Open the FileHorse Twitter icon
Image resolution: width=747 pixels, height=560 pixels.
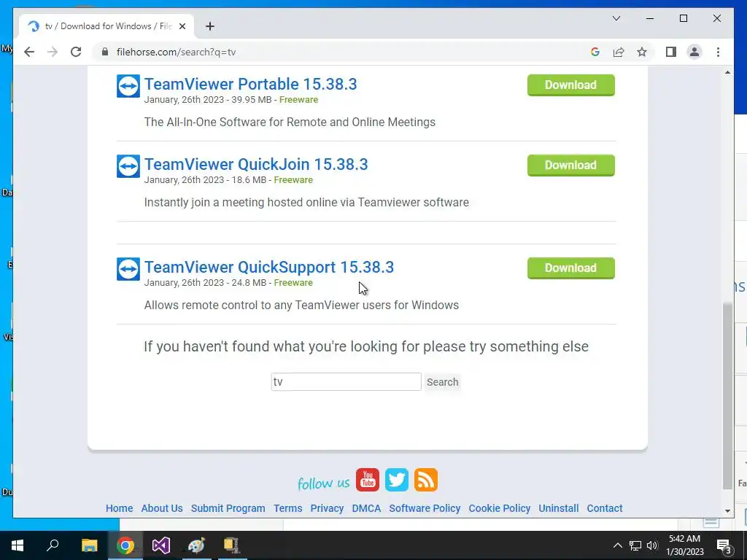[396, 480]
